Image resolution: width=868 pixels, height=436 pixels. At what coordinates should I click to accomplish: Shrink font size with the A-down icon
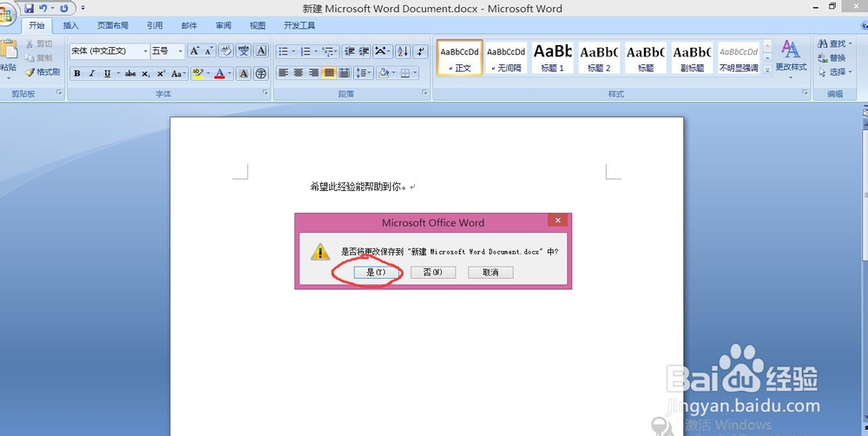pyautogui.click(x=208, y=51)
